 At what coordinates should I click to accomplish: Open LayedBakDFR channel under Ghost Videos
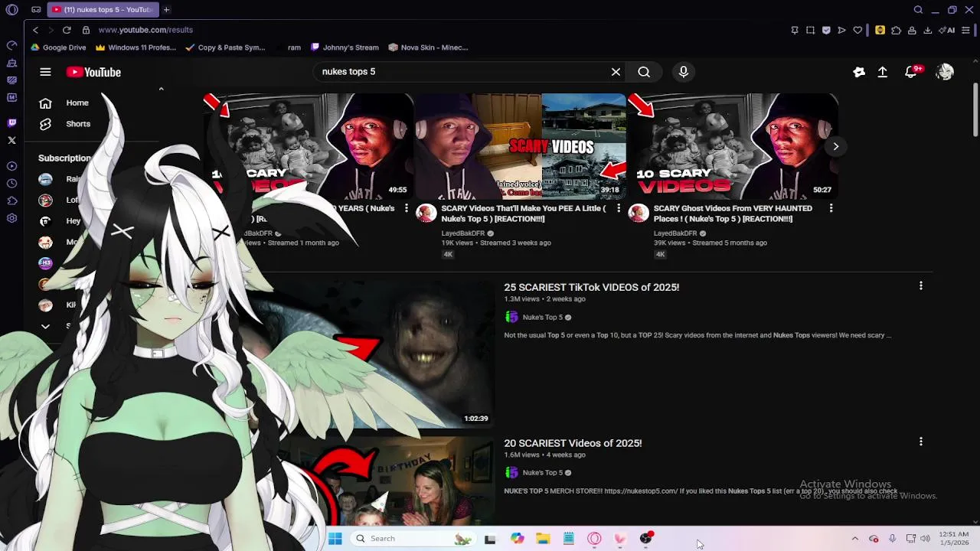coord(675,233)
